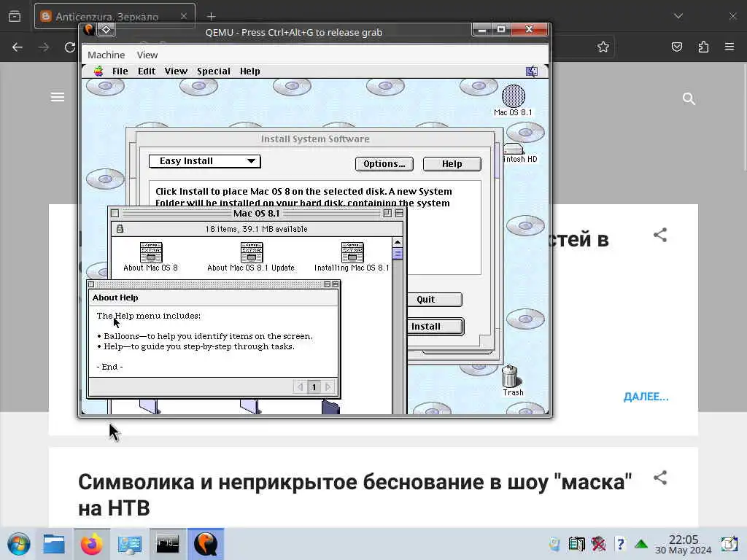
Task: Open the QEMU Machine menu
Action: click(107, 55)
